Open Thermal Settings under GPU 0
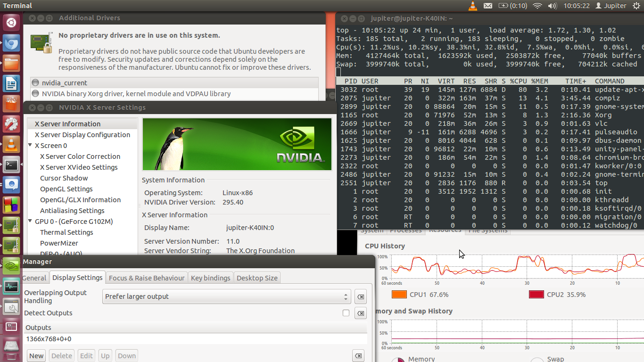 coord(66,232)
